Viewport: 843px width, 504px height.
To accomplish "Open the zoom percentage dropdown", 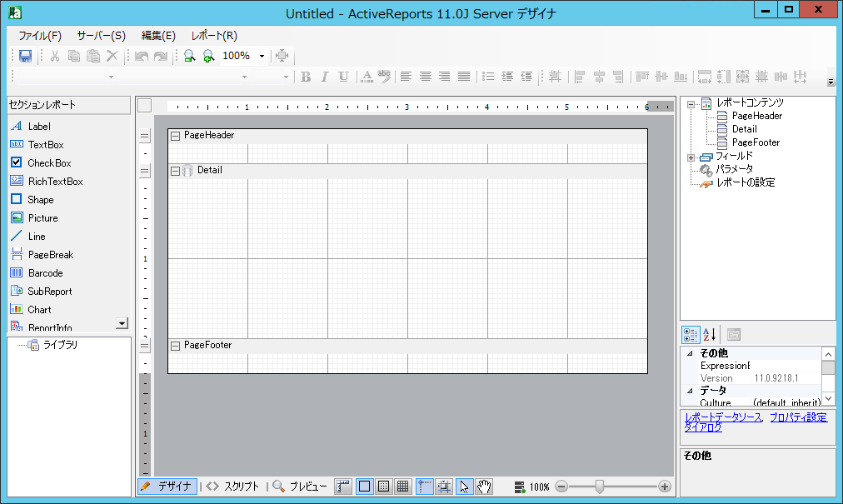I will click(x=262, y=56).
